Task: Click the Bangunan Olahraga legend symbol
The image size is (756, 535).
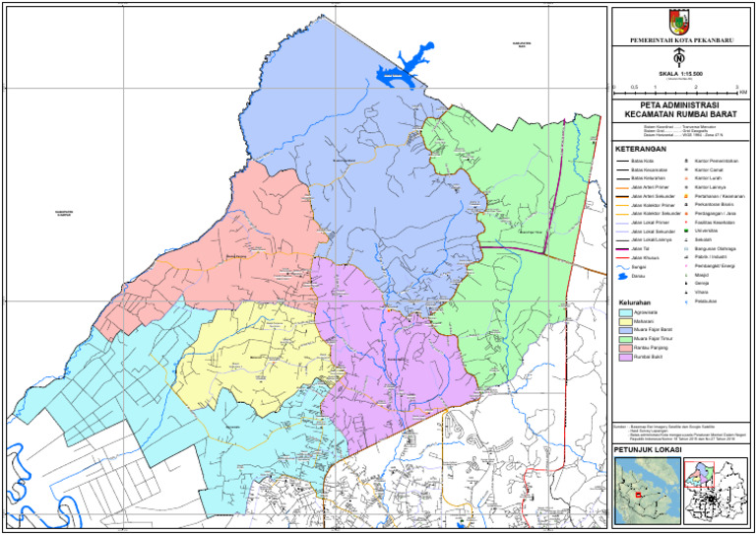Action: coord(686,249)
